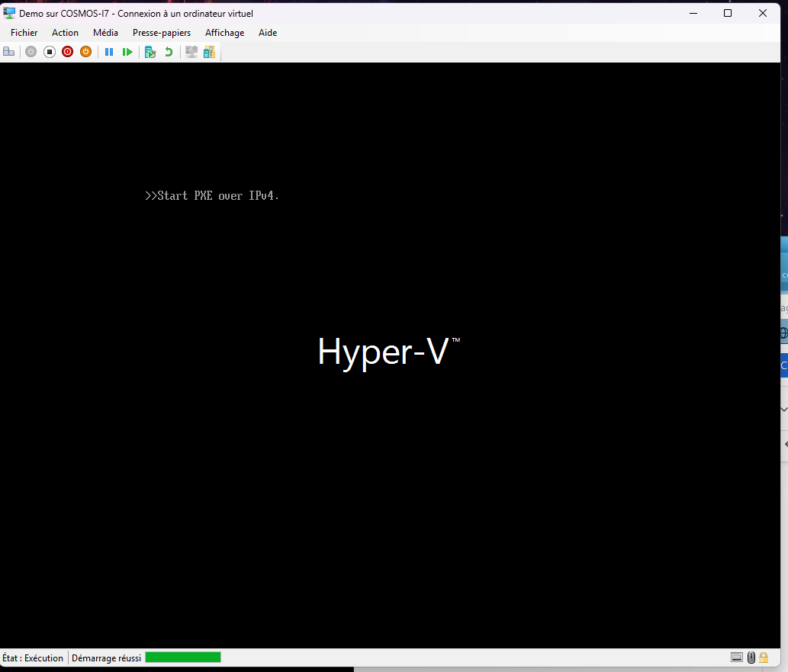Click the last toolbar icon with yellow server

[209, 52]
